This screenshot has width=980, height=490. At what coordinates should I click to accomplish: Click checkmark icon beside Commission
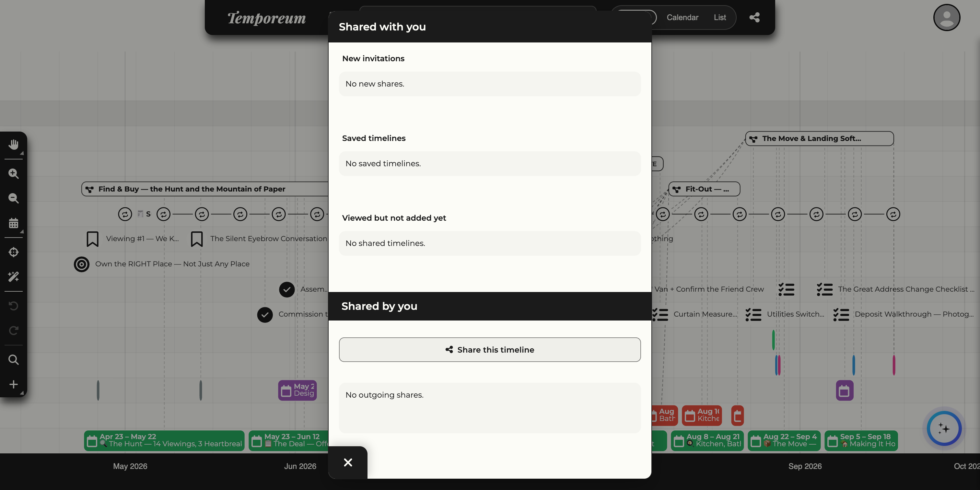coord(265,315)
